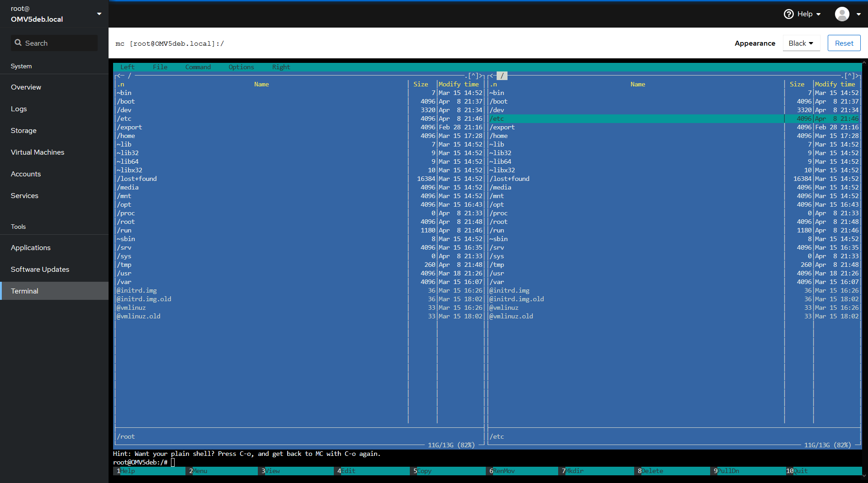Select Terminal in the sidebar

(54, 291)
